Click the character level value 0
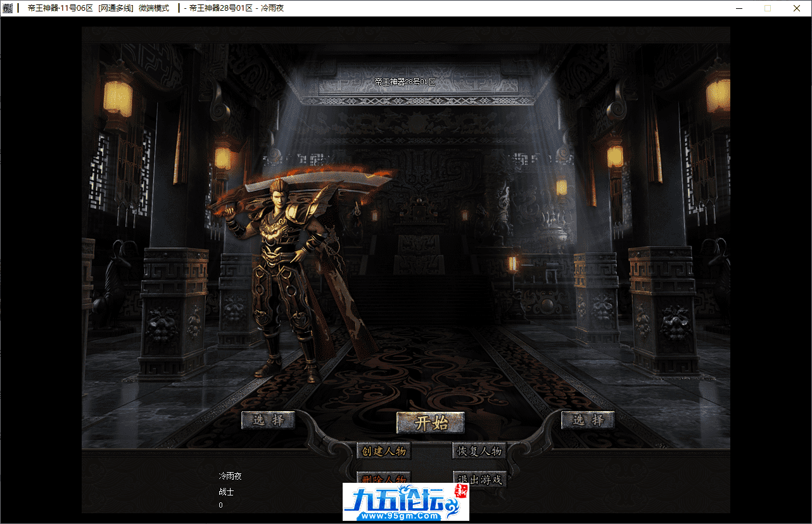 221,505
